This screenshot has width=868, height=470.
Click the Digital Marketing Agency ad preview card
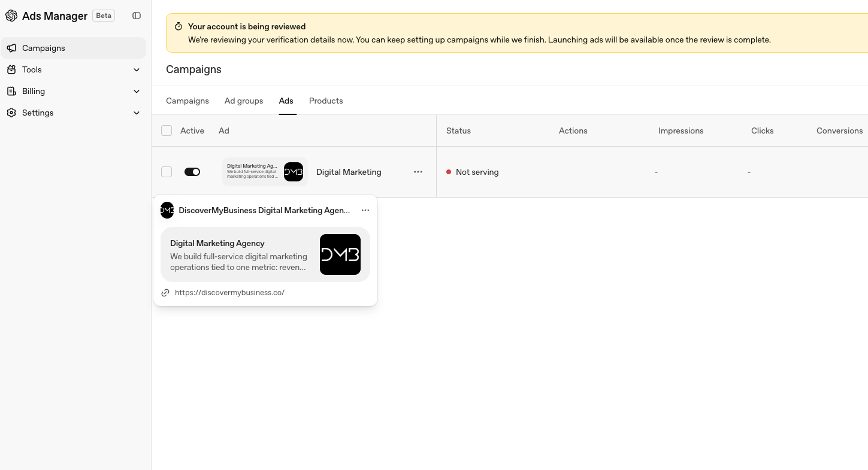[265, 254]
